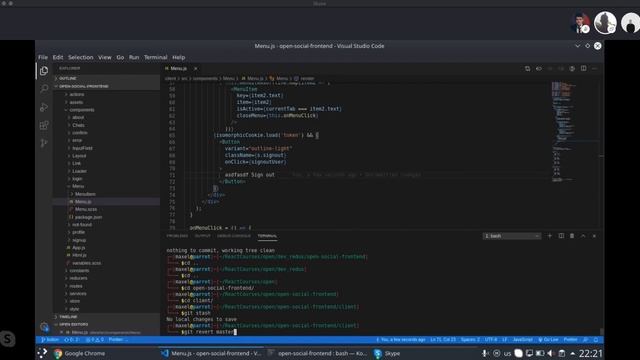Open the Search view in the activity bar
The width and height of the screenshot is (640, 360).
(x=44, y=89)
